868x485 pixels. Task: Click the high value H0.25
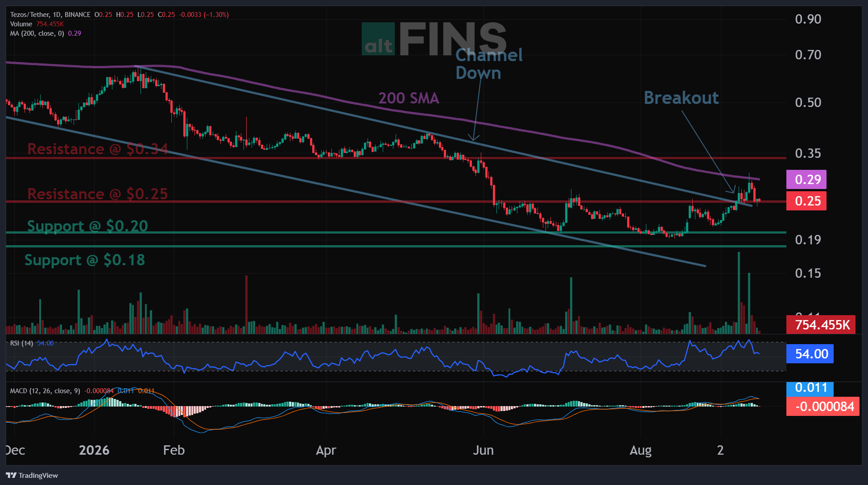click(x=124, y=15)
